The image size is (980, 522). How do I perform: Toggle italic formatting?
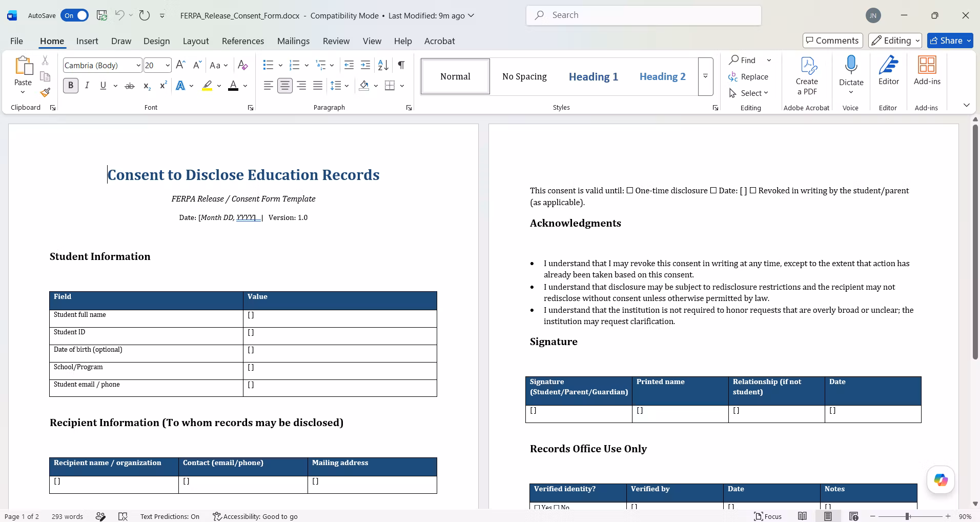pos(87,86)
